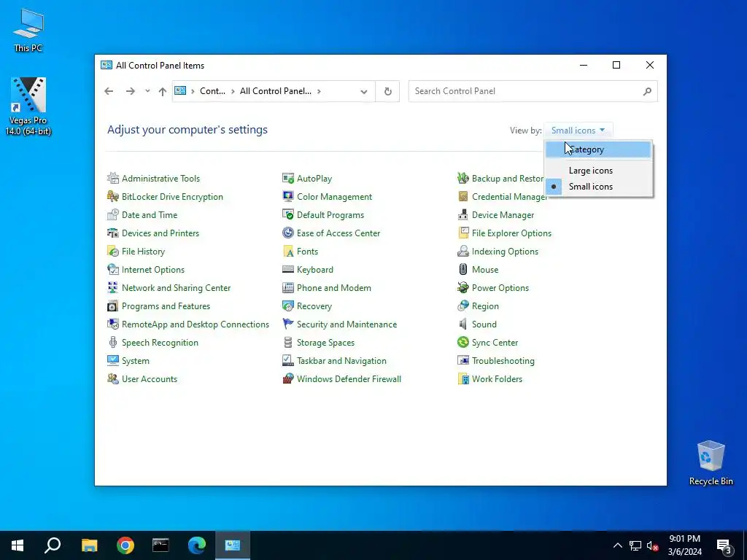Choose Category in the View by menu
Screen dimensions: 747x560
pos(598,149)
